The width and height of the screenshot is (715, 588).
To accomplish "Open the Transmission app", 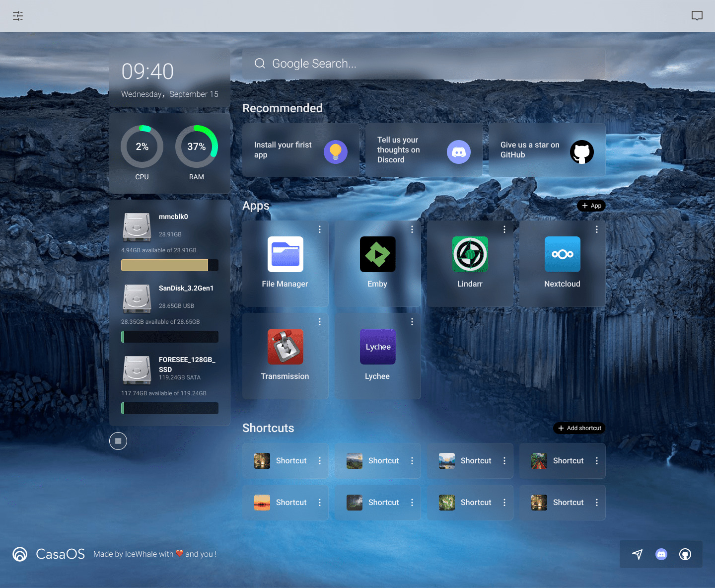I will [285, 347].
